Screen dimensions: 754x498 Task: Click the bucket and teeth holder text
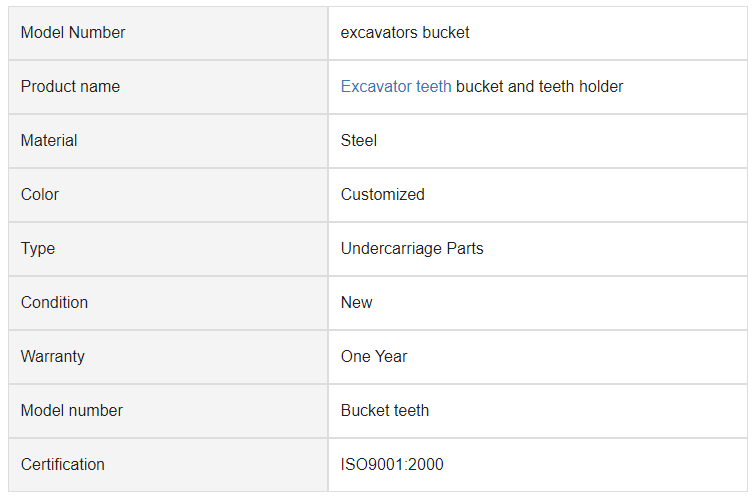[x=539, y=87]
